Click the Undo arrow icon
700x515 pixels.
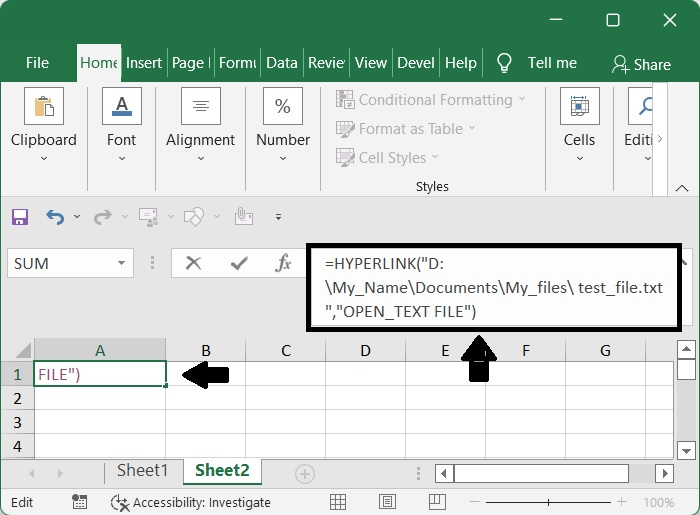click(x=54, y=216)
